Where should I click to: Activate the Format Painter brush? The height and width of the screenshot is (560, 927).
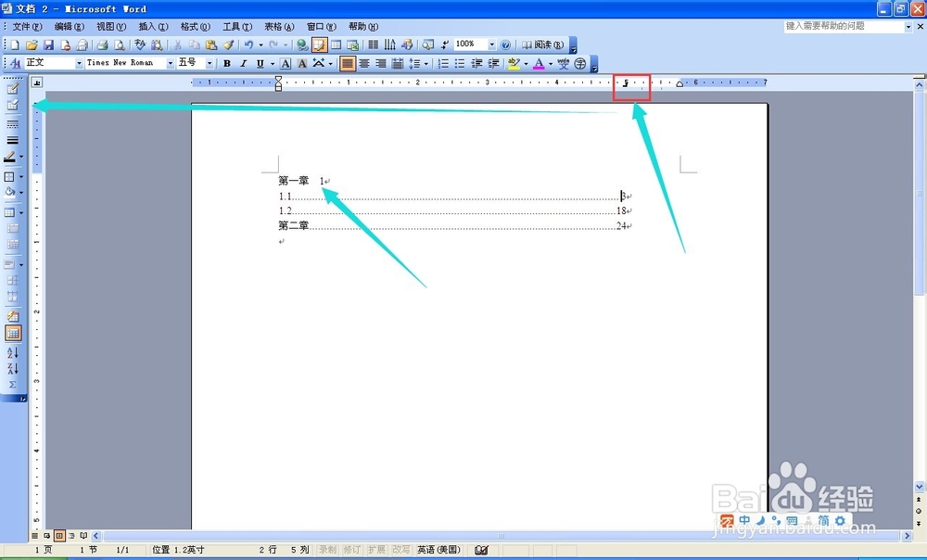point(228,45)
